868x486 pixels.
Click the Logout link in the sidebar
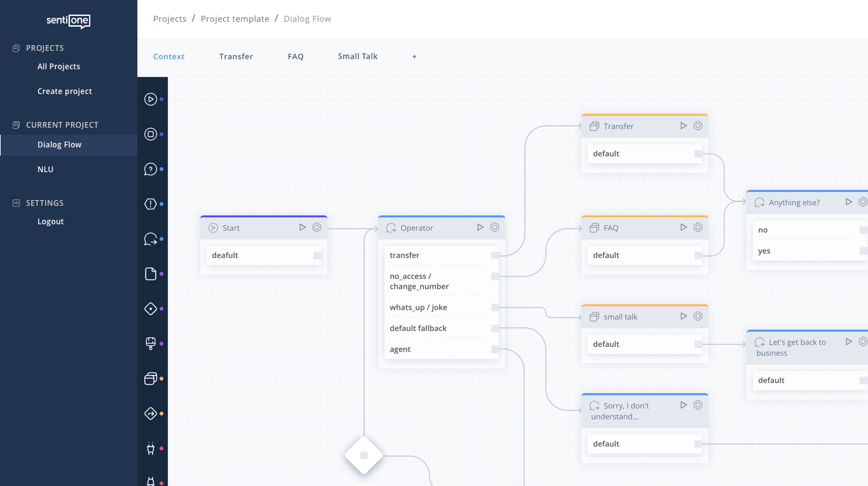(51, 221)
